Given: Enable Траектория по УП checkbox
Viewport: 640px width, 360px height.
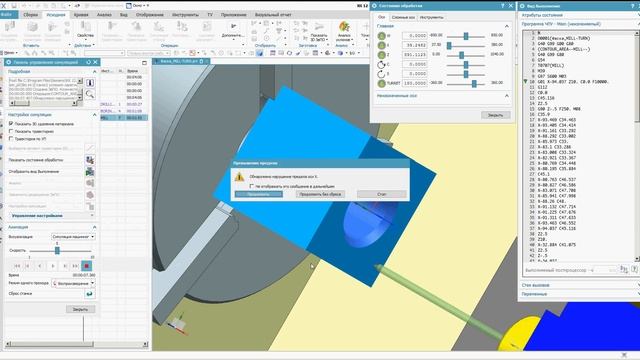Looking at the screenshot, I should (11, 139).
